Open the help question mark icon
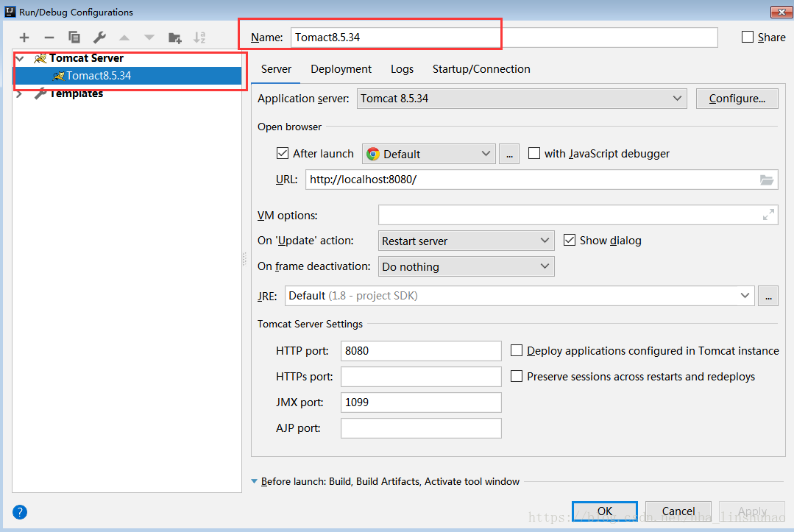Image resolution: width=794 pixels, height=532 pixels. point(20,512)
